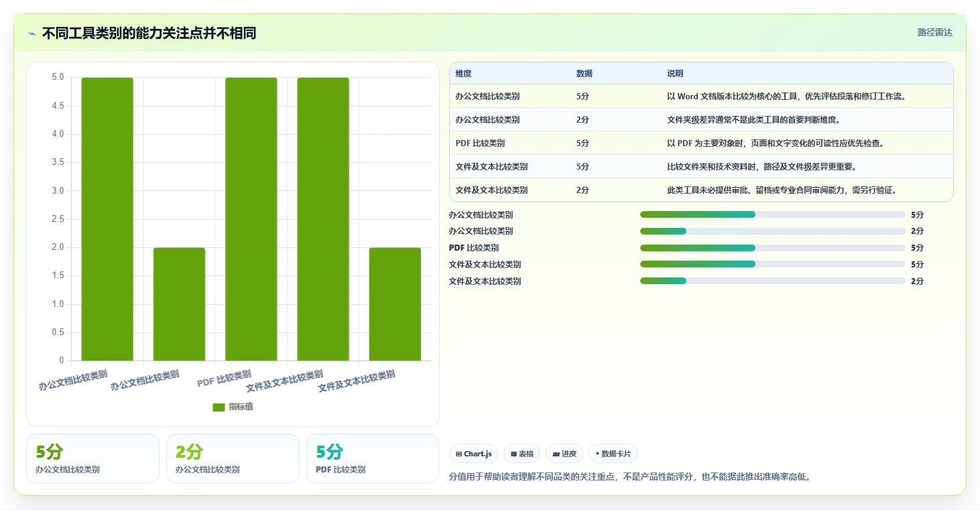
Task: Click the description starting 以 Word 文档版本比较
Action: [786, 97]
